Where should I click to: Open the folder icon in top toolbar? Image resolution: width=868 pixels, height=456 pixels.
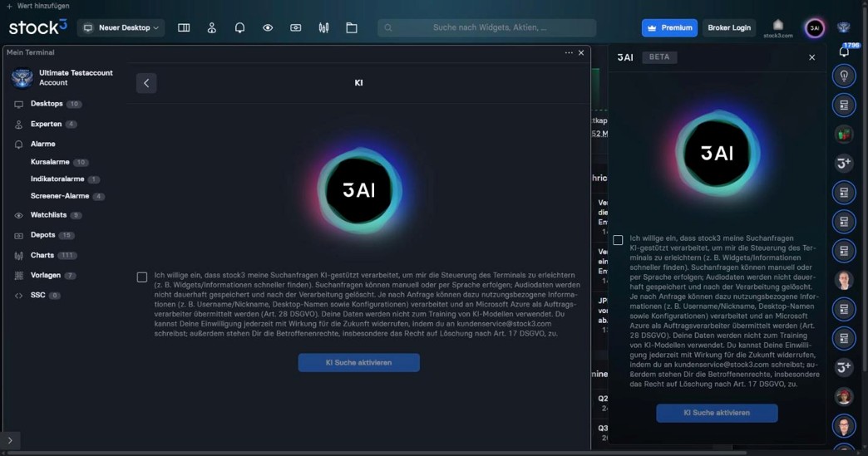click(352, 27)
